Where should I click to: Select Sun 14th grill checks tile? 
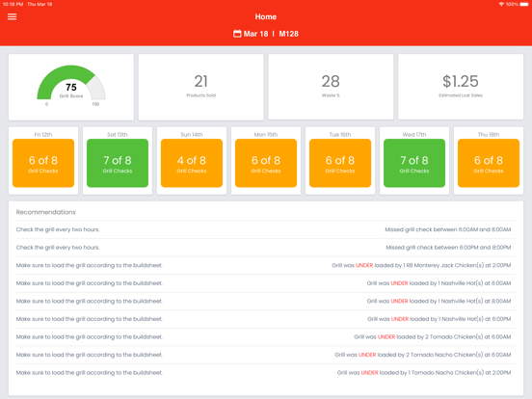point(192,163)
